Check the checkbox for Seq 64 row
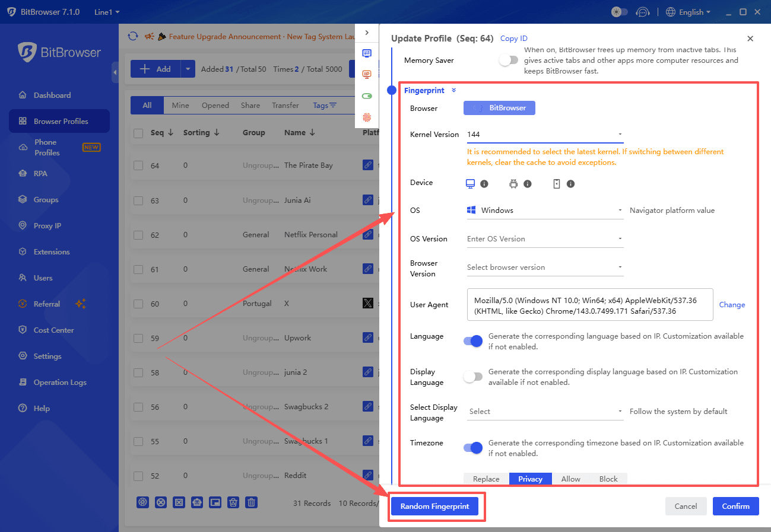This screenshot has height=532, width=771. (138, 165)
